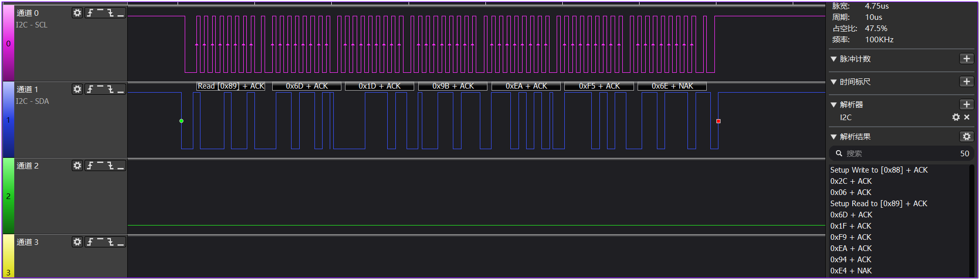Select result '0xE4 + NAK'
Viewport: 980px width, 280px height.
click(851, 271)
